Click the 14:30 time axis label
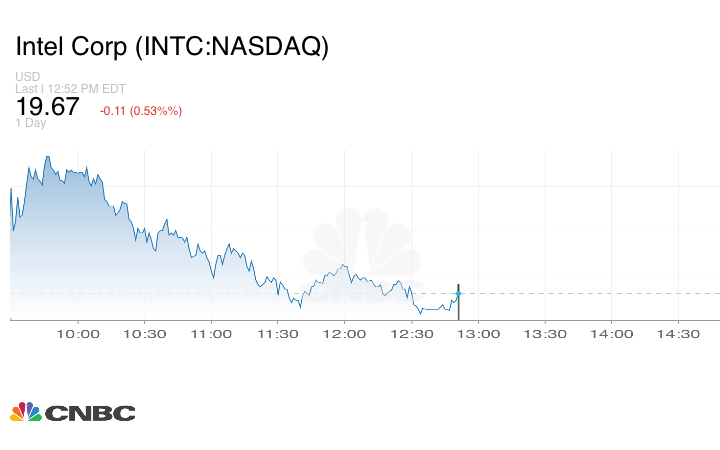 [x=678, y=334]
